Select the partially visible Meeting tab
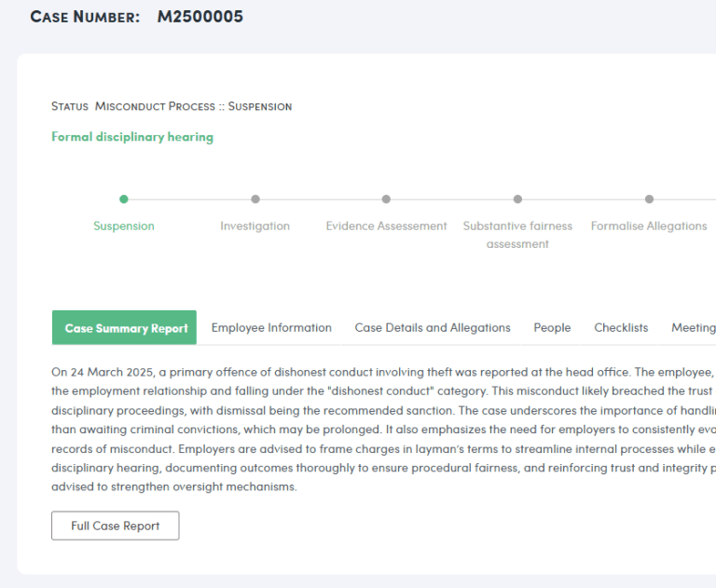 coord(693,328)
